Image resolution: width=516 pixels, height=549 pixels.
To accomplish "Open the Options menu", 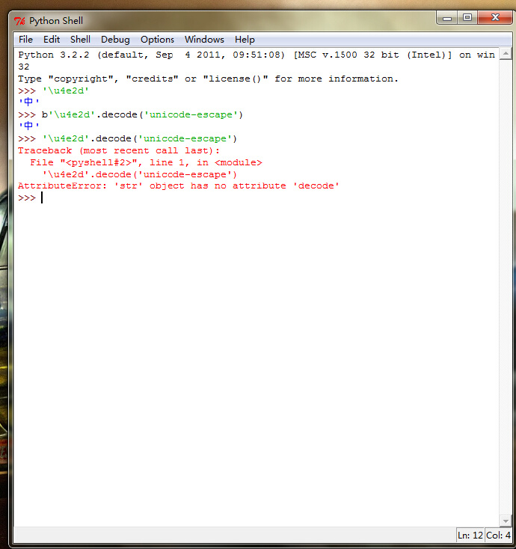I will tap(157, 40).
